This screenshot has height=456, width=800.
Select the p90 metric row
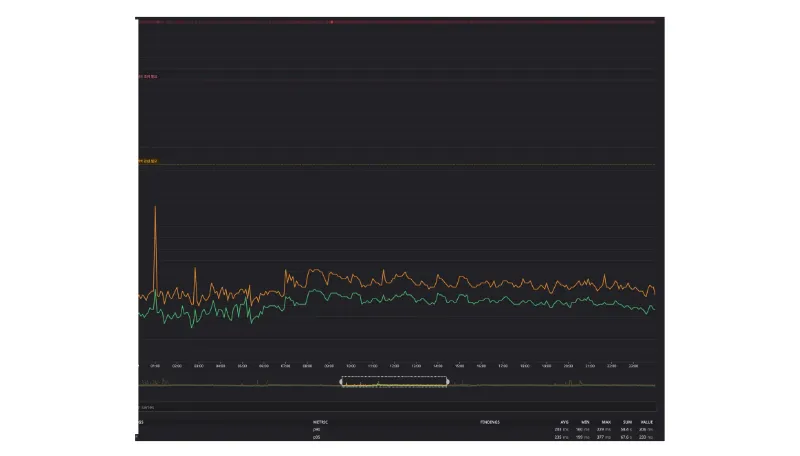pyautogui.click(x=317, y=429)
